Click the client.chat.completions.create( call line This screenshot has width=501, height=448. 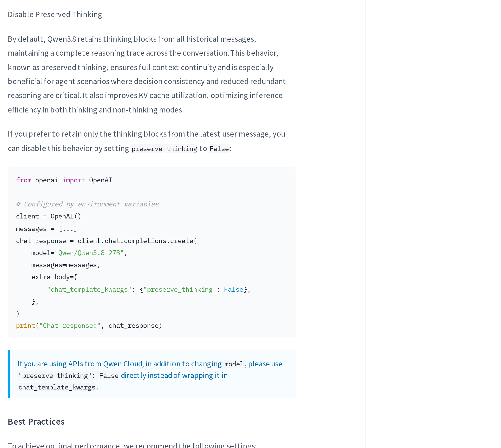107,241
